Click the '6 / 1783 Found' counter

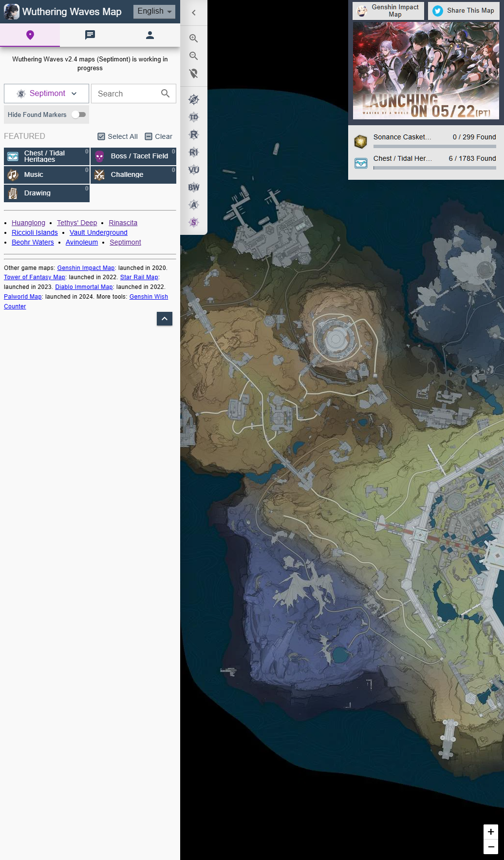click(x=472, y=158)
